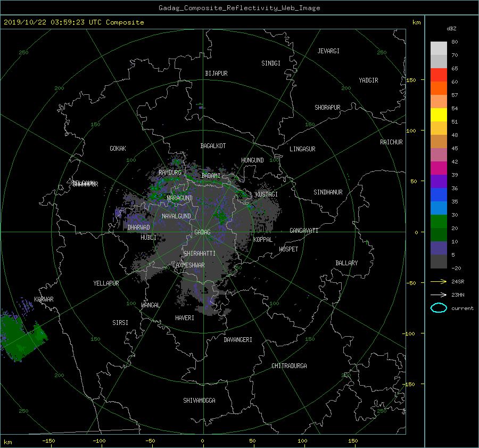Click the SHORAPUR city label

click(x=327, y=107)
